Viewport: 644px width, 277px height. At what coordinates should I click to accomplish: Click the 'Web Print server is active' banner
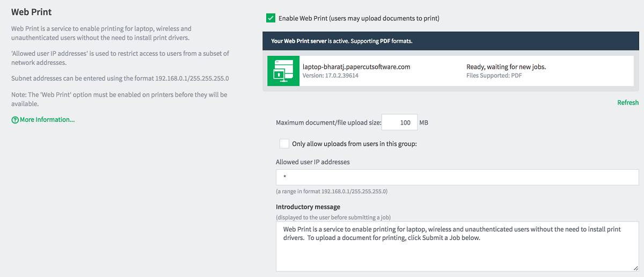(x=450, y=41)
